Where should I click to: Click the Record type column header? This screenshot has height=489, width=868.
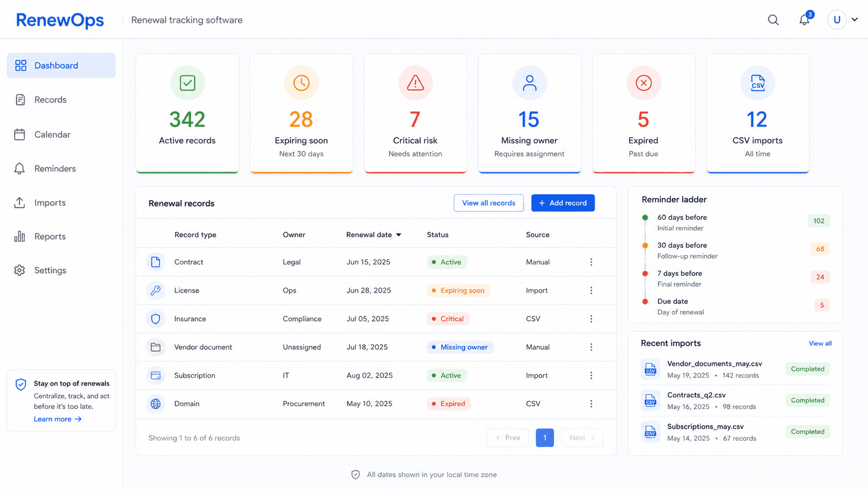[x=195, y=235]
